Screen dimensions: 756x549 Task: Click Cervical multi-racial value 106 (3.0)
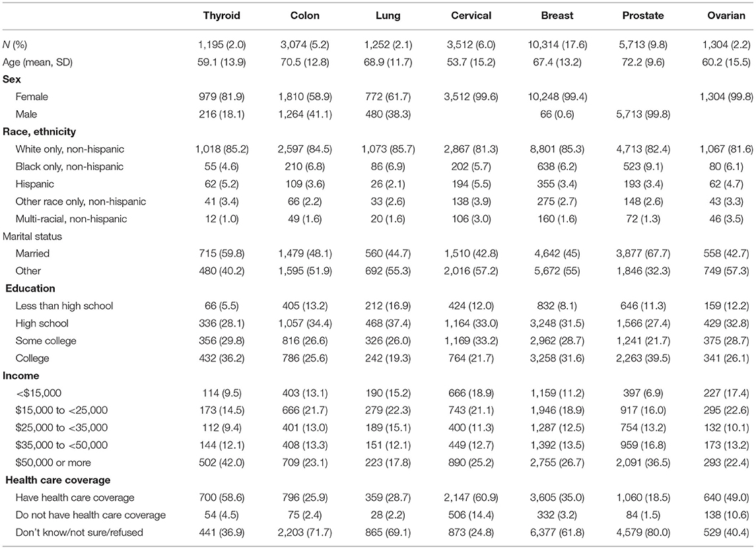[x=471, y=219]
